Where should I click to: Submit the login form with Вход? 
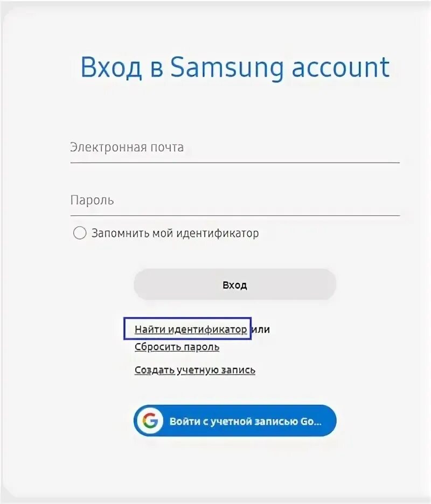pos(235,284)
